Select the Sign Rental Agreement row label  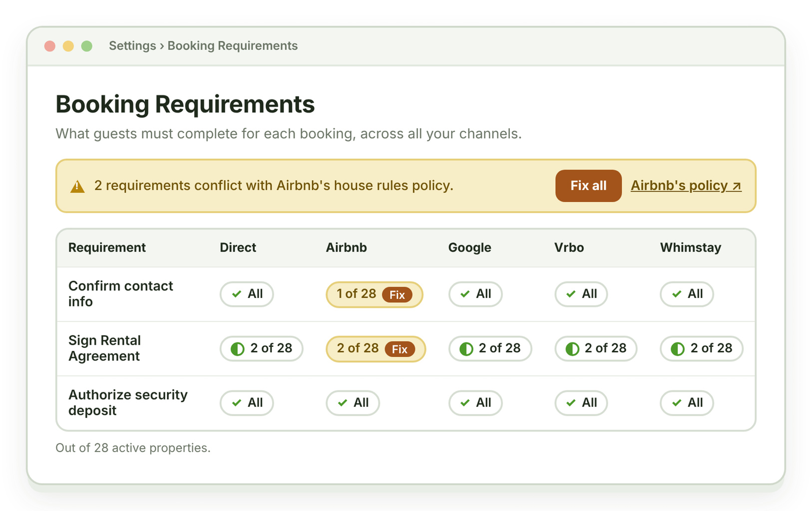104,348
